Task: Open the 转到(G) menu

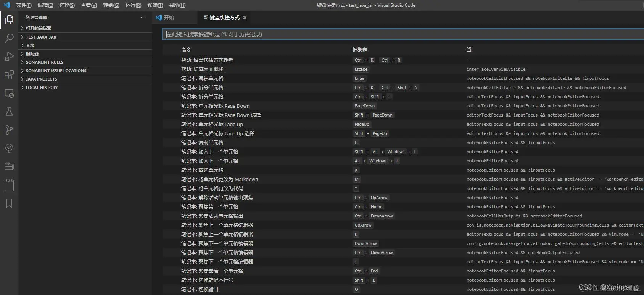Action: pos(111,5)
